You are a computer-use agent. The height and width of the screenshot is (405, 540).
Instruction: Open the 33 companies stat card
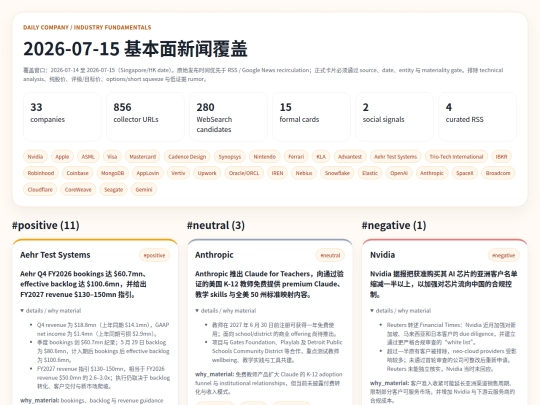click(x=62, y=117)
